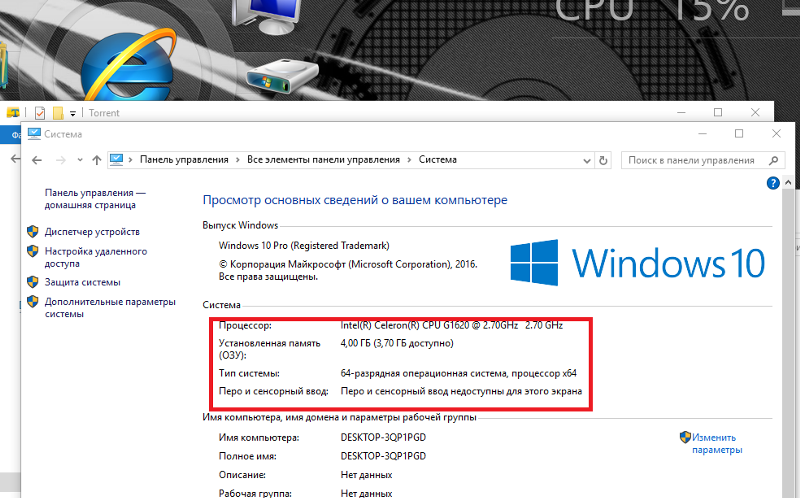Click the new folder icon in Torrent window

(x=58, y=113)
